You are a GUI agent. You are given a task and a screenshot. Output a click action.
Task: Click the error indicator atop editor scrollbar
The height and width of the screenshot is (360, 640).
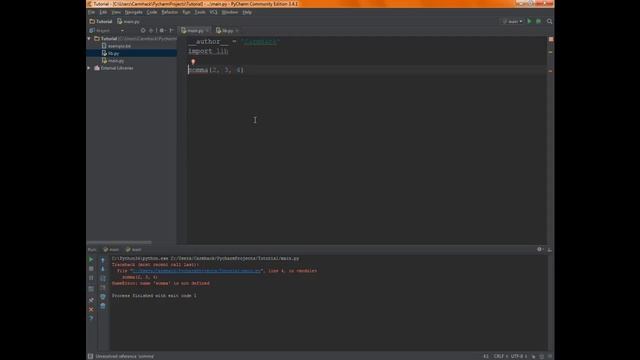(551, 39)
